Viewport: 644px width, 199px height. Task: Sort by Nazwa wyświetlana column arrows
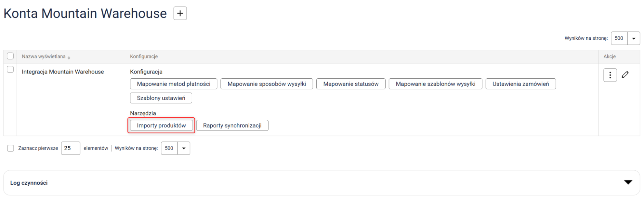coord(69,57)
